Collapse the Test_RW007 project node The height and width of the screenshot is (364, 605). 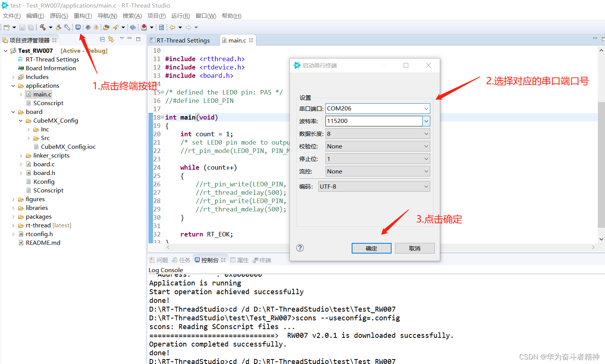(x=5, y=50)
